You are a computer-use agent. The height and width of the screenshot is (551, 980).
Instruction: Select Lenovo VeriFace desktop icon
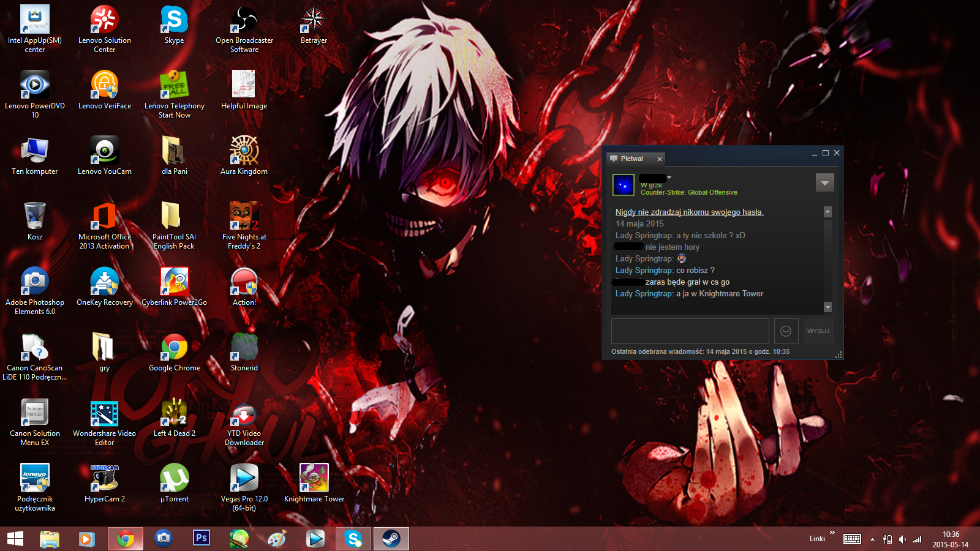tap(105, 91)
